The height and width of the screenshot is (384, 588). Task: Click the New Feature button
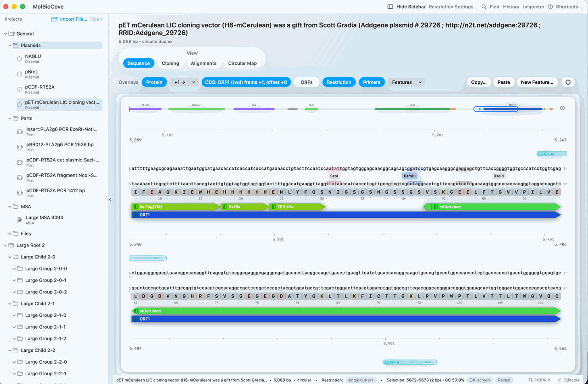537,82
